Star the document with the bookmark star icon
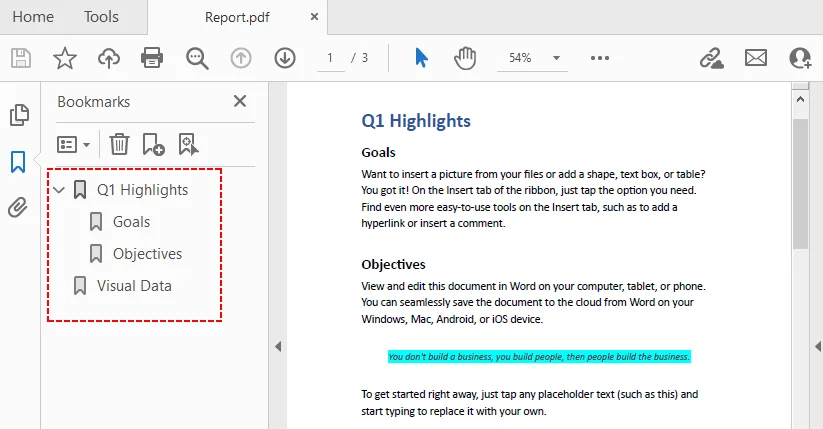 click(65, 58)
